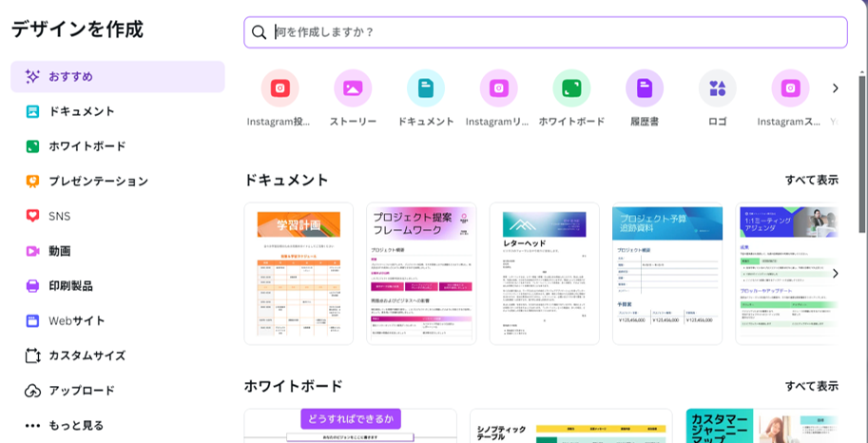Screen dimensions: 868x443
Task: Click すべて表示 next to ドキュメント heading
Action: point(811,180)
